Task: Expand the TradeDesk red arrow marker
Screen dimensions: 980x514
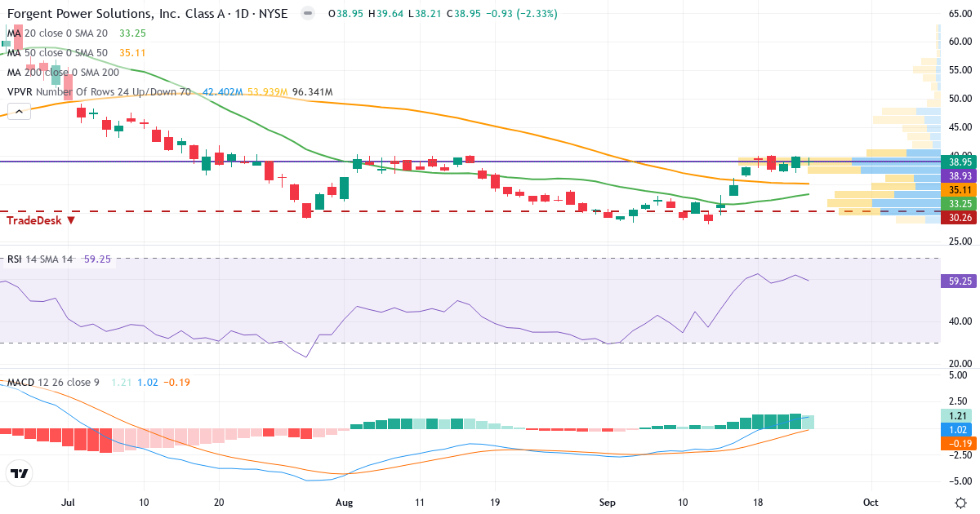Action: pyautogui.click(x=71, y=220)
